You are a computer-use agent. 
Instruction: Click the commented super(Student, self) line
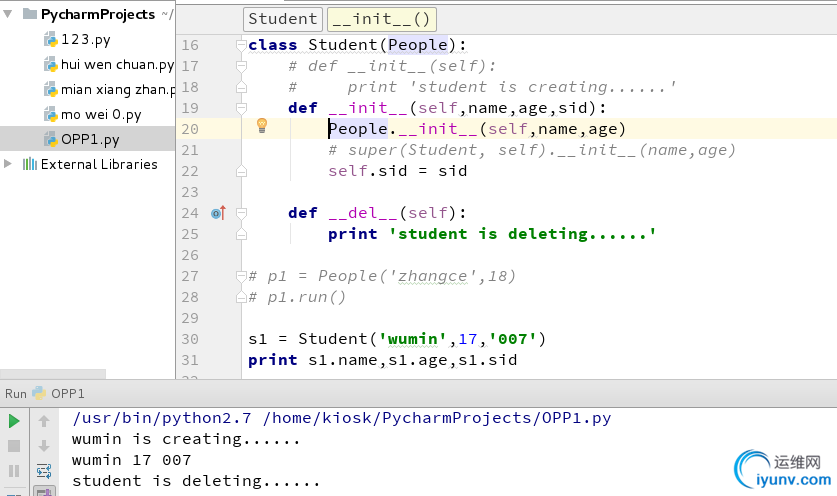click(532, 150)
